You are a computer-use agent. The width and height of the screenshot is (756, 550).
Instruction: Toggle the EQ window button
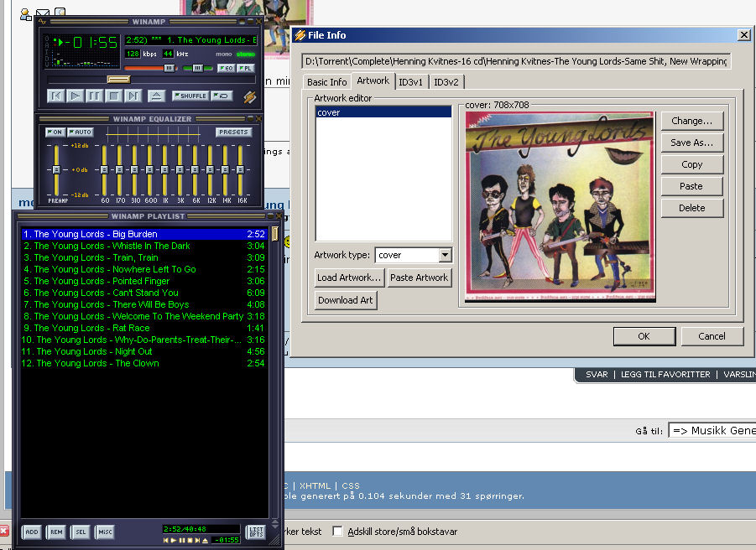[x=226, y=68]
